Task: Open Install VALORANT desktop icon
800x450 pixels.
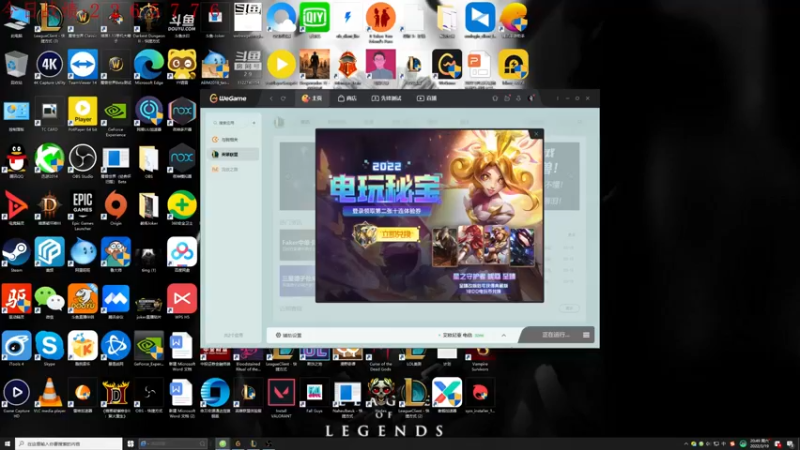Action: (x=281, y=397)
